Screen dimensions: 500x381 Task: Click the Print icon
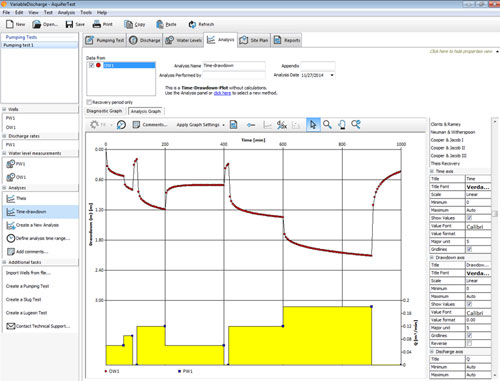pyautogui.click(x=97, y=24)
